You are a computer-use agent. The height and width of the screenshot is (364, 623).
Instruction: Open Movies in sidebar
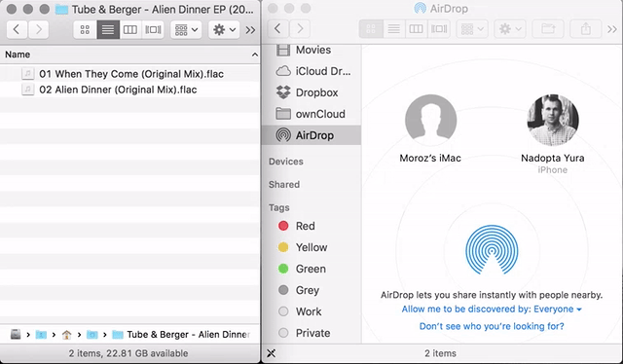point(311,50)
